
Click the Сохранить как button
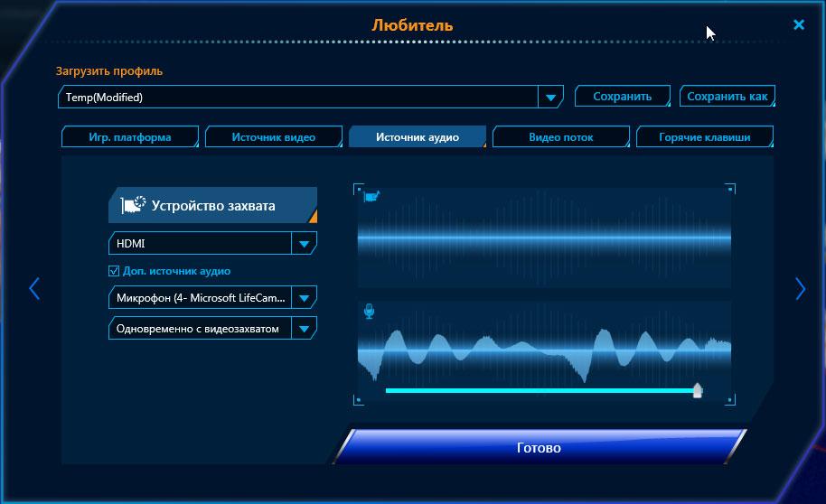(x=727, y=97)
